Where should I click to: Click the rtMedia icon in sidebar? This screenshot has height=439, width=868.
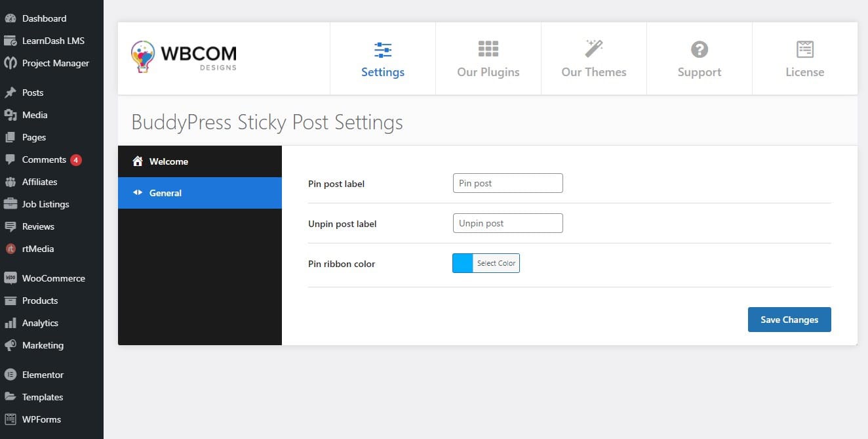point(10,249)
